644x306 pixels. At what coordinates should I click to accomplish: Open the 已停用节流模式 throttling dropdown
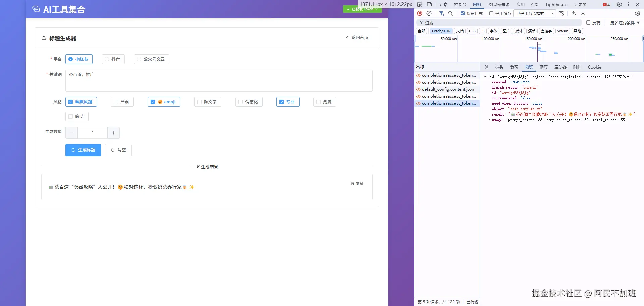pos(535,14)
